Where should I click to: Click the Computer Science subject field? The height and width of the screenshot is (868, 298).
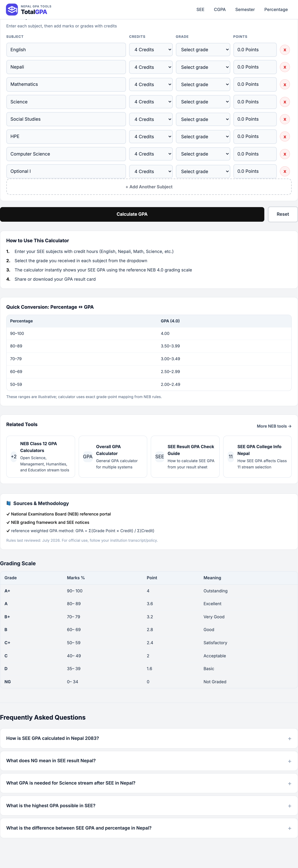click(66, 154)
